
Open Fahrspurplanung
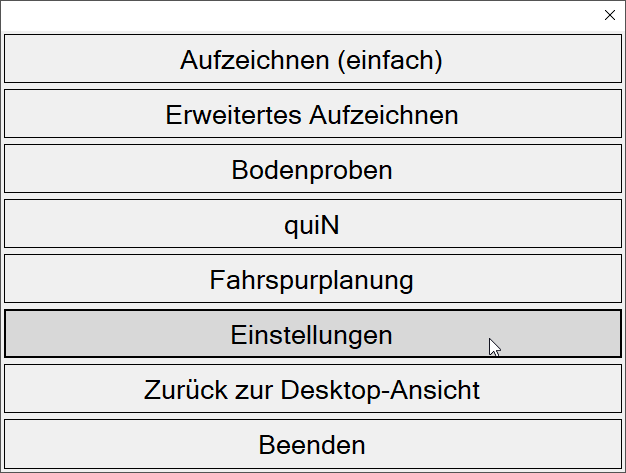(312, 280)
